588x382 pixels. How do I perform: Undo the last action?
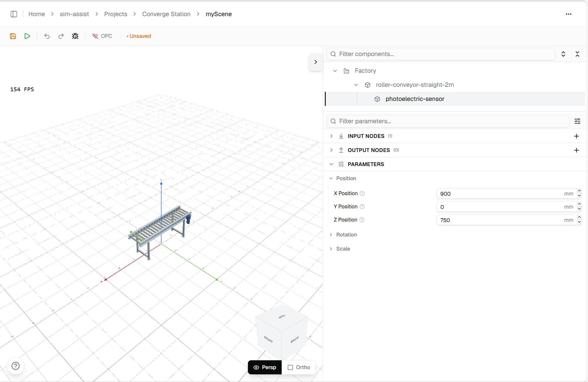pyautogui.click(x=47, y=36)
